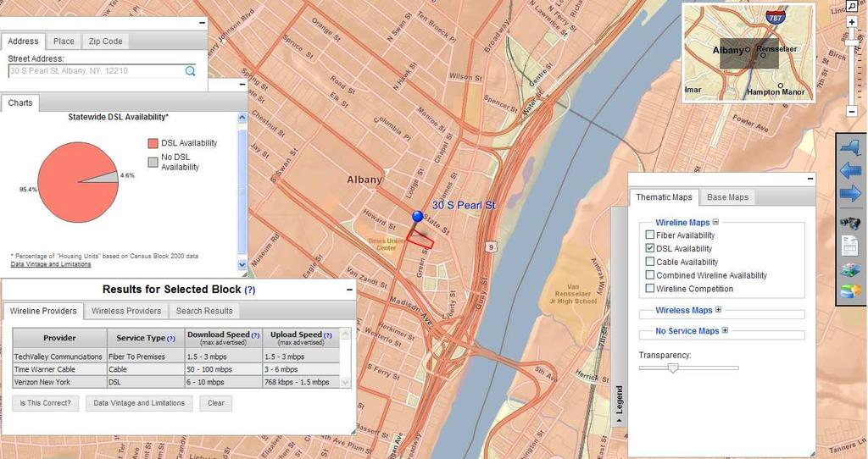Switch to the Thematic Maps tab

coord(664,197)
